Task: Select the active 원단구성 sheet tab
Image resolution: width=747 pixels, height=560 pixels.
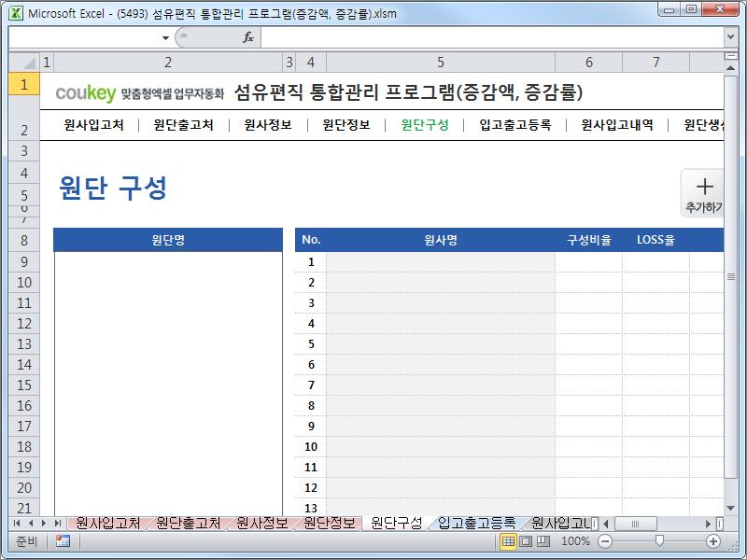Action: click(x=396, y=524)
